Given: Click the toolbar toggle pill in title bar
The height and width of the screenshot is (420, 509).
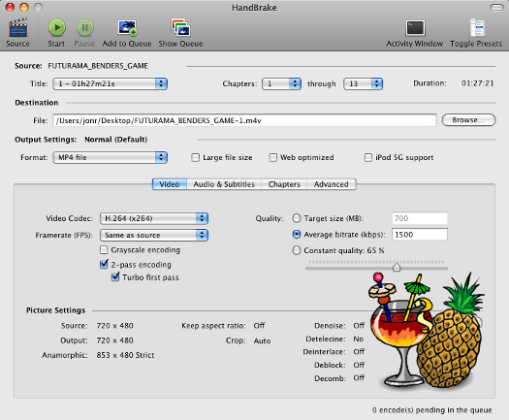Looking at the screenshot, I should tap(496, 7).
